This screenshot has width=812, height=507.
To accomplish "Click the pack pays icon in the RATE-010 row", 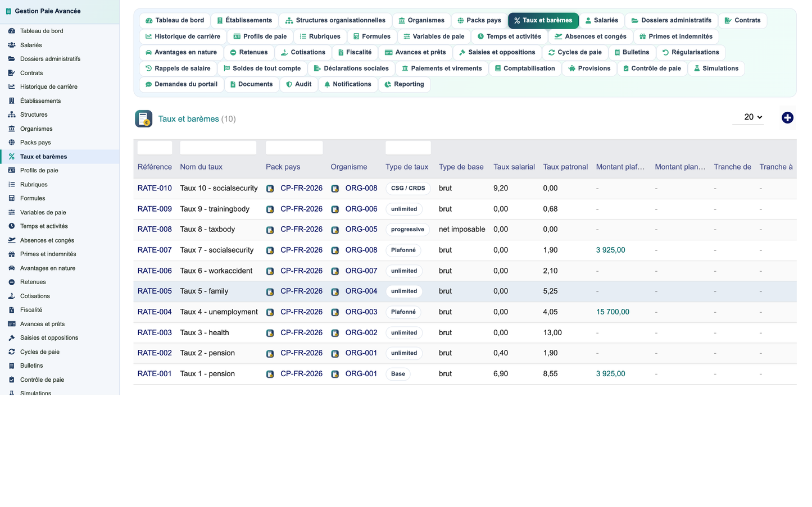I will [x=270, y=189].
